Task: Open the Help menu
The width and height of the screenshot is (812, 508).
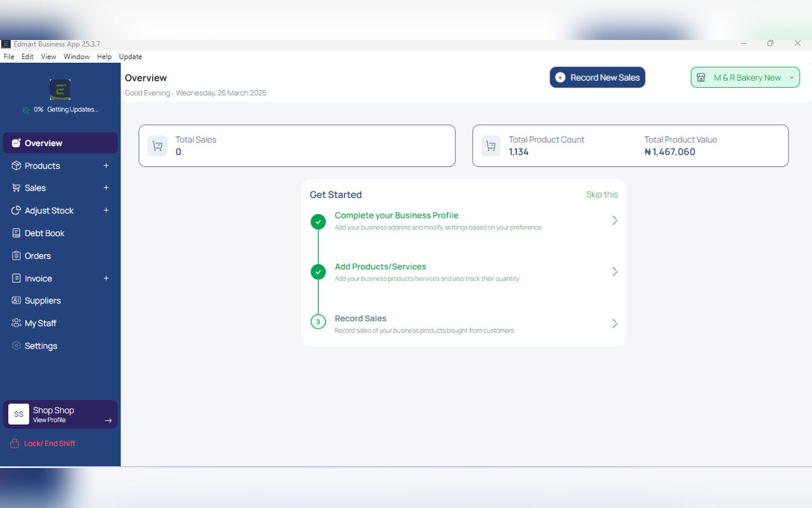Action: pos(104,57)
